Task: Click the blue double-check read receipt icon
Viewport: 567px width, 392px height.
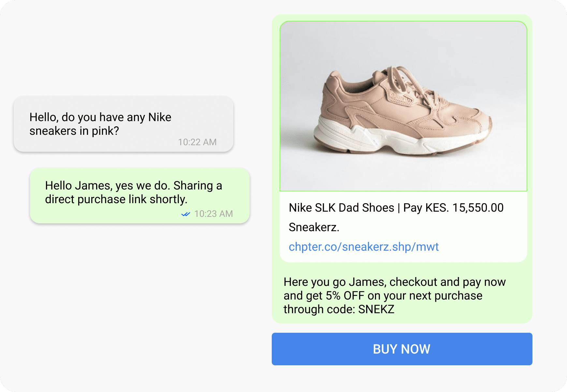Action: coord(186,214)
